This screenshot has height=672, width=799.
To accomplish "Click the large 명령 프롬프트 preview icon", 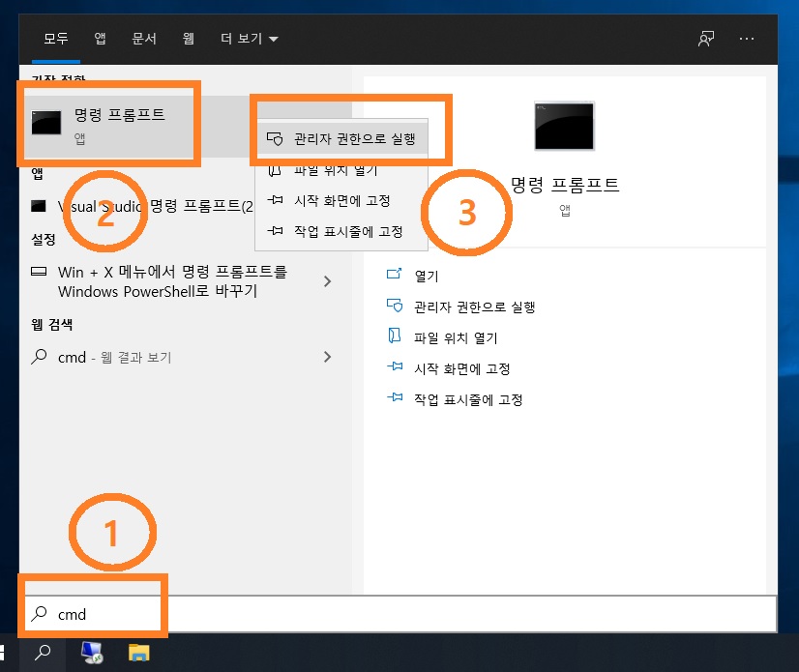I will click(x=564, y=126).
